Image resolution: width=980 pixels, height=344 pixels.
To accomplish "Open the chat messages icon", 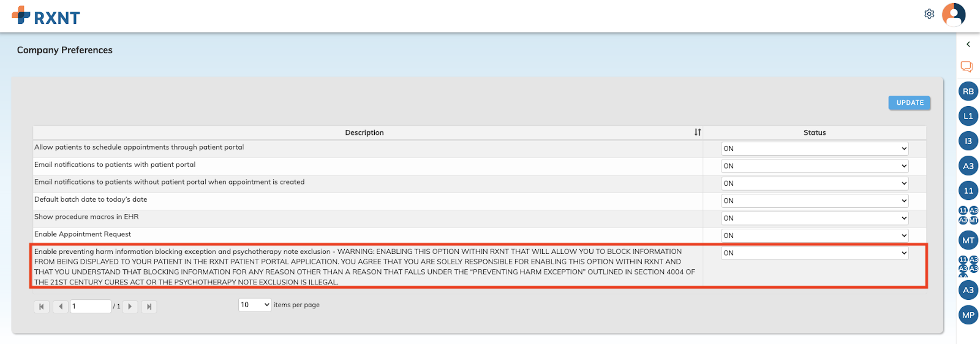I will tap(967, 66).
